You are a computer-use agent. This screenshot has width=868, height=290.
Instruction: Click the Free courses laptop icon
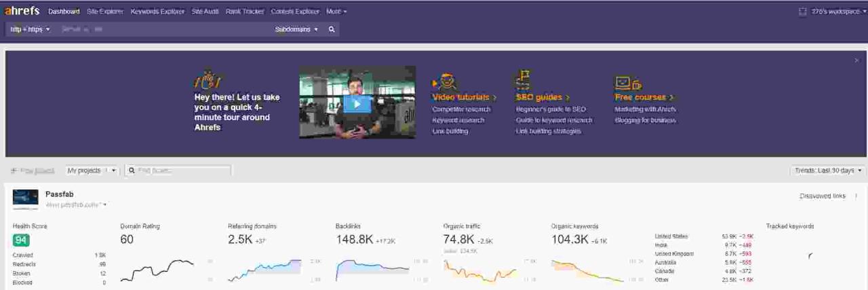pyautogui.click(x=628, y=83)
